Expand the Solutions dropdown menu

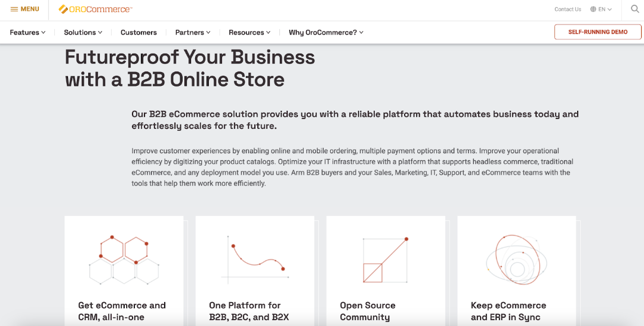coord(83,32)
